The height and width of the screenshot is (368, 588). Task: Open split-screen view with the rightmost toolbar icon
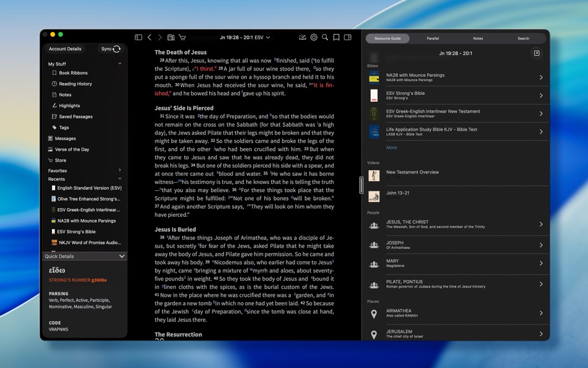[x=347, y=37]
